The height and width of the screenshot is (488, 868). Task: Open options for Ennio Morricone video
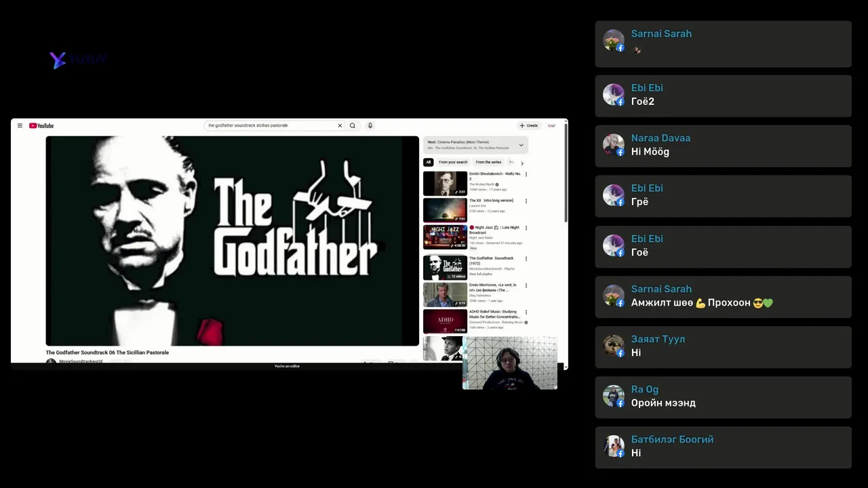pos(526,285)
